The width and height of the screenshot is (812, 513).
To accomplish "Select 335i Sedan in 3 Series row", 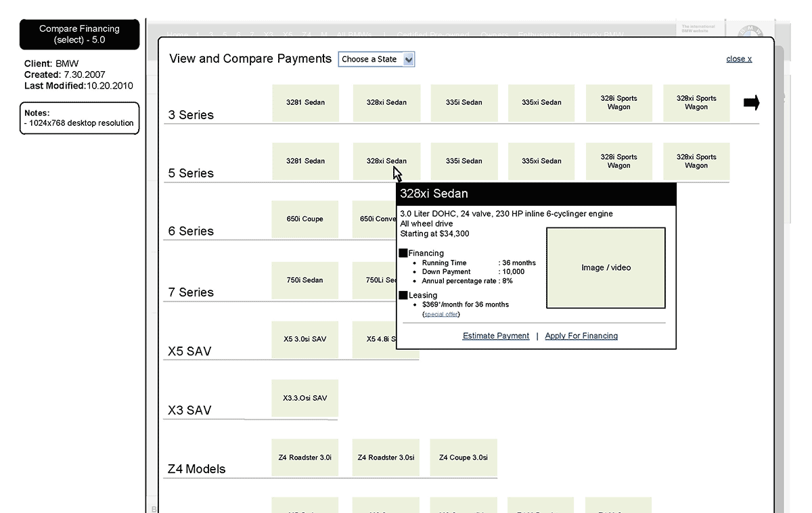I will [x=464, y=103].
